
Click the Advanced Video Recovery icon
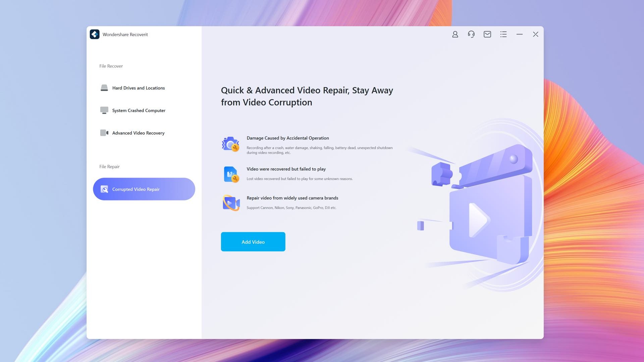click(104, 133)
